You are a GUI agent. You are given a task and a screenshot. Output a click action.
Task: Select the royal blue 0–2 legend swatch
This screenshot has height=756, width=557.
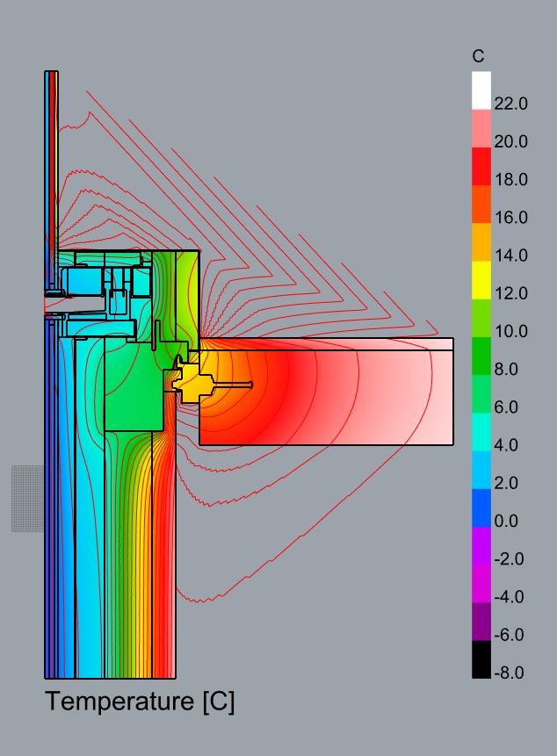pyautogui.click(x=481, y=508)
